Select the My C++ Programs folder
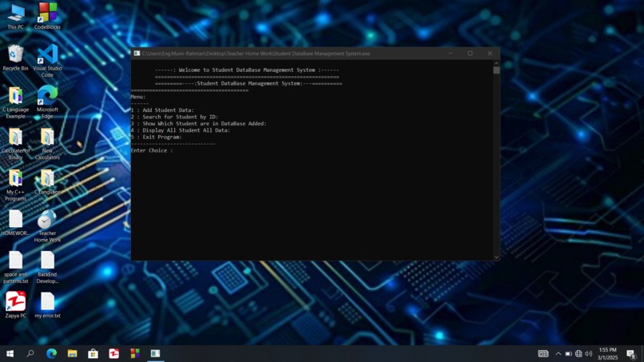Screen dimensions: 644x362 (x=16, y=185)
